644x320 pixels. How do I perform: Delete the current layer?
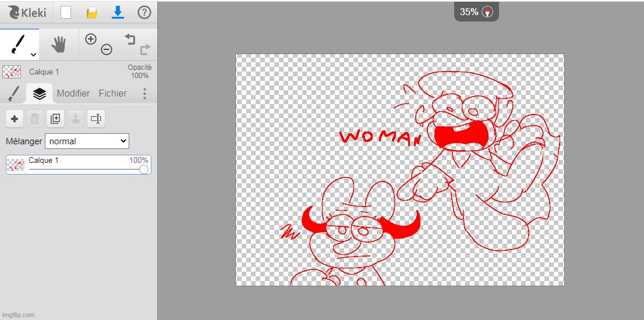pos(35,119)
